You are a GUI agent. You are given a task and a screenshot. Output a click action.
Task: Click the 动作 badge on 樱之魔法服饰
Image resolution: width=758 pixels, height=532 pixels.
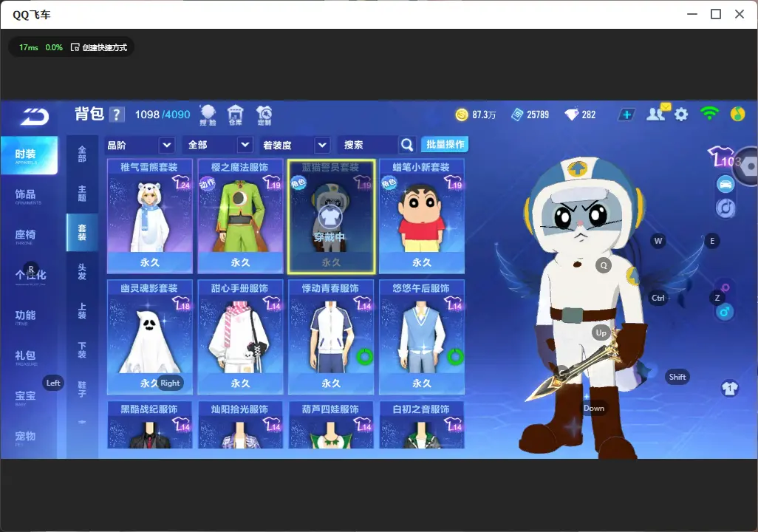pos(207,183)
